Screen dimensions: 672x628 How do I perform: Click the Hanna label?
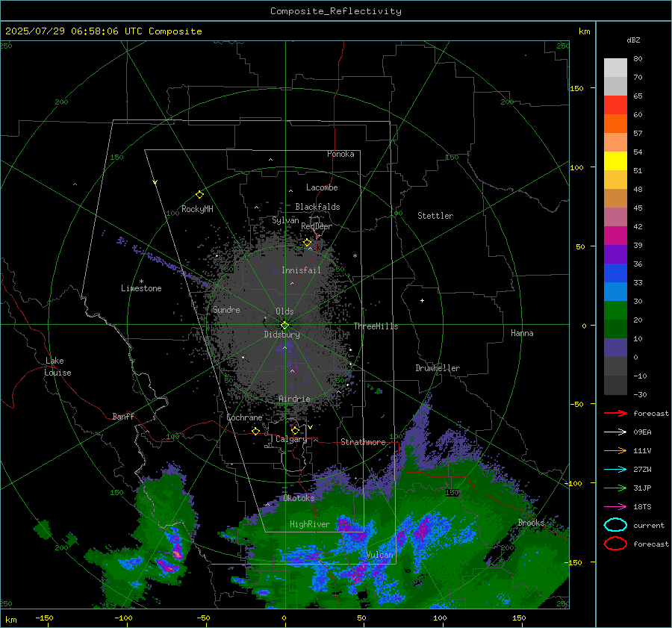(x=522, y=333)
